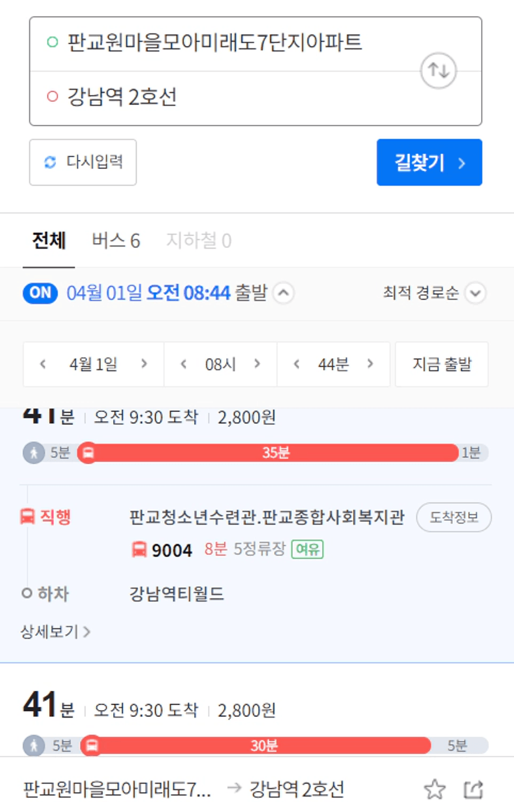The image size is (514, 812).
Task: Go to previous hour before 08시
Action: (183, 364)
